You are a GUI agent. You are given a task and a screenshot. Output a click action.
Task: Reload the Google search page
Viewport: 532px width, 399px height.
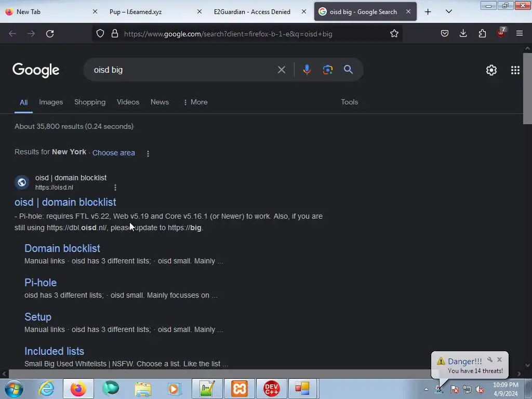tap(50, 34)
